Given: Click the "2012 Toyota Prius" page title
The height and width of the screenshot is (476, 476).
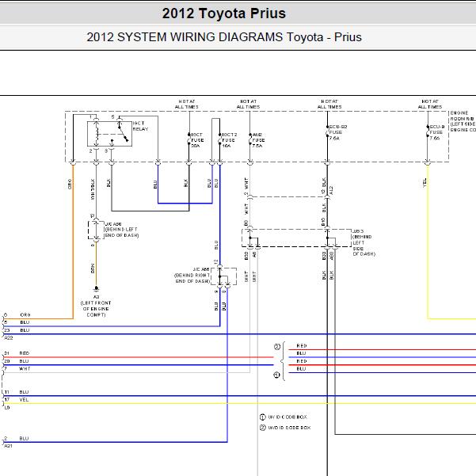Looking at the screenshot, I should click(x=223, y=13).
